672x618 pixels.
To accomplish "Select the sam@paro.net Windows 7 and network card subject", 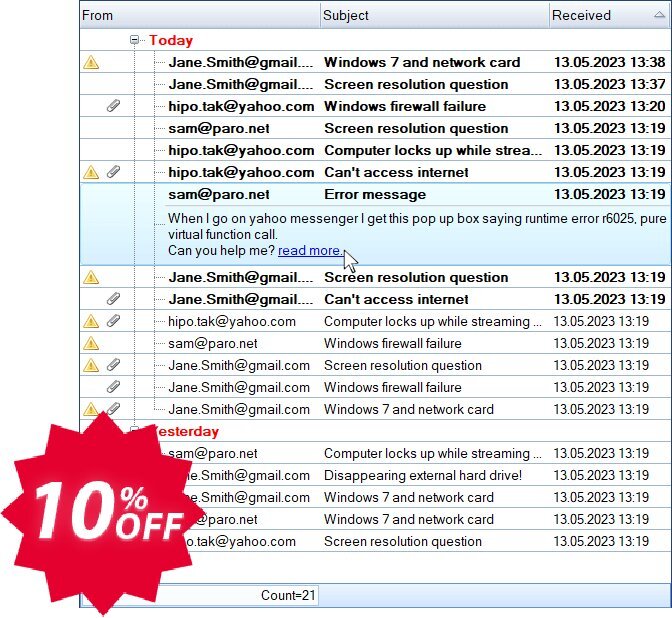I will coord(409,519).
